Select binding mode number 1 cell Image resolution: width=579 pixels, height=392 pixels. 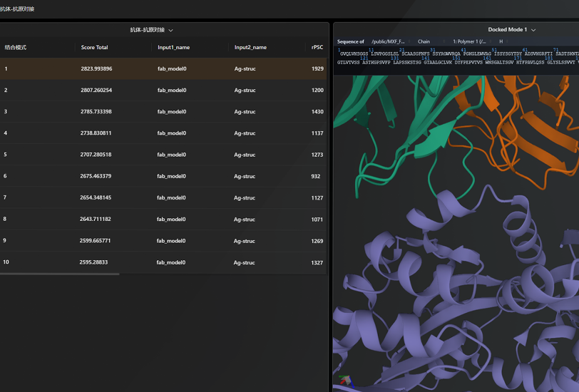click(x=6, y=68)
